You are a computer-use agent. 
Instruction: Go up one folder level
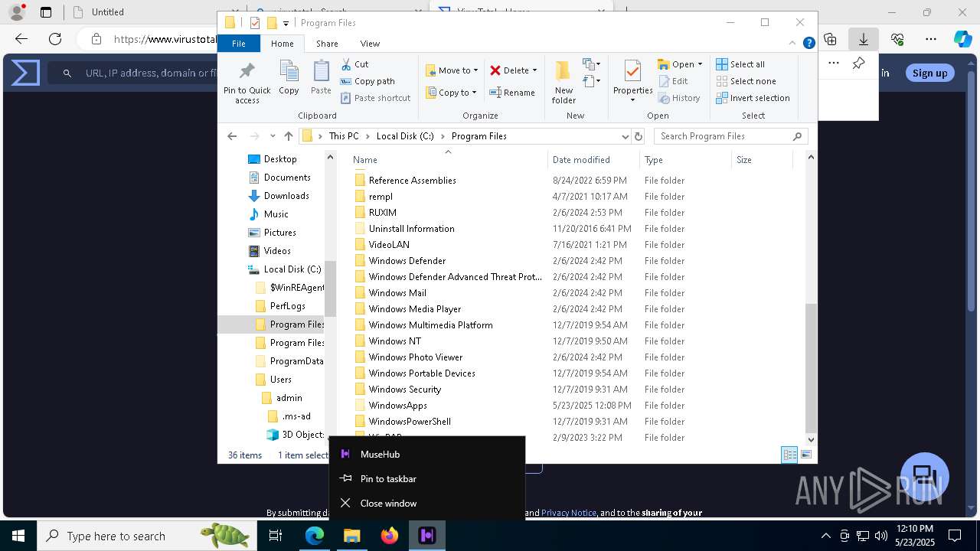[x=288, y=136]
